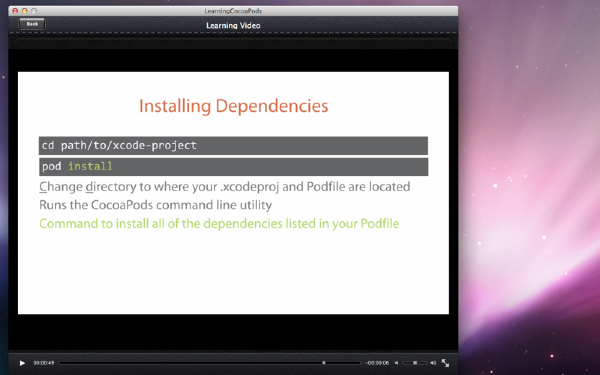Image resolution: width=600 pixels, height=375 pixels.
Task: Click the remaining time -00:00:06
Action: tap(377, 363)
